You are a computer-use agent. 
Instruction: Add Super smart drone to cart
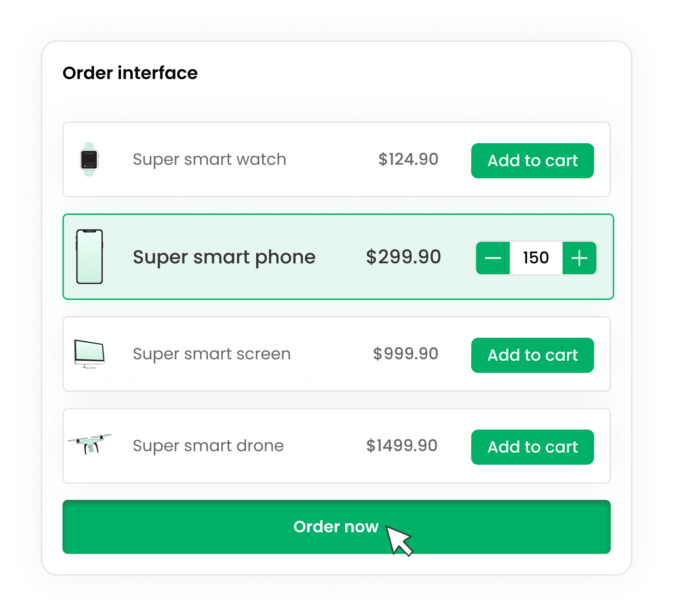(533, 447)
